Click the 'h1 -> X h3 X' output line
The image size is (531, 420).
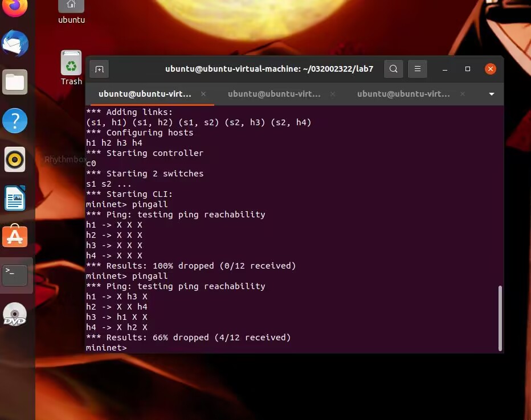click(116, 297)
